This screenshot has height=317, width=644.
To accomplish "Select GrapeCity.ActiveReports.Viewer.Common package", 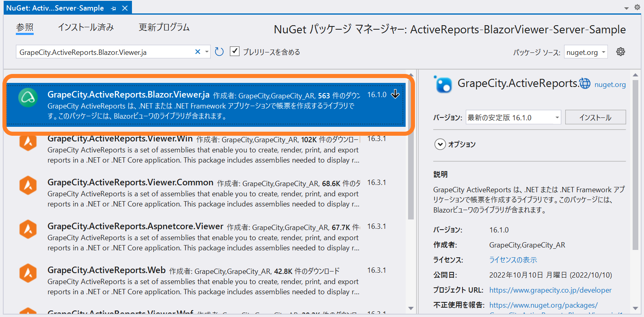I will pyautogui.click(x=206, y=193).
